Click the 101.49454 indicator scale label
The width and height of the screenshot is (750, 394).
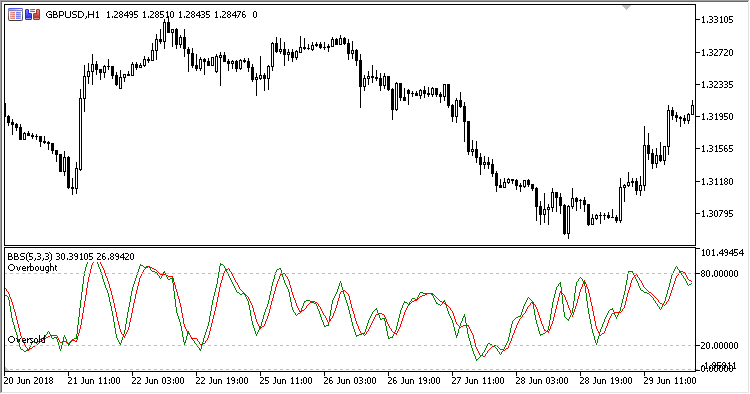(x=722, y=252)
